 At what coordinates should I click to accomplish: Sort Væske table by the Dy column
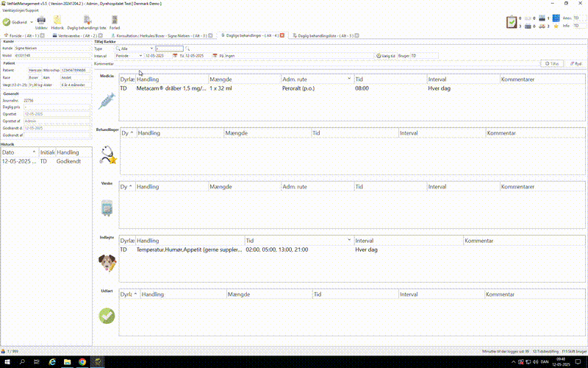[x=127, y=187]
